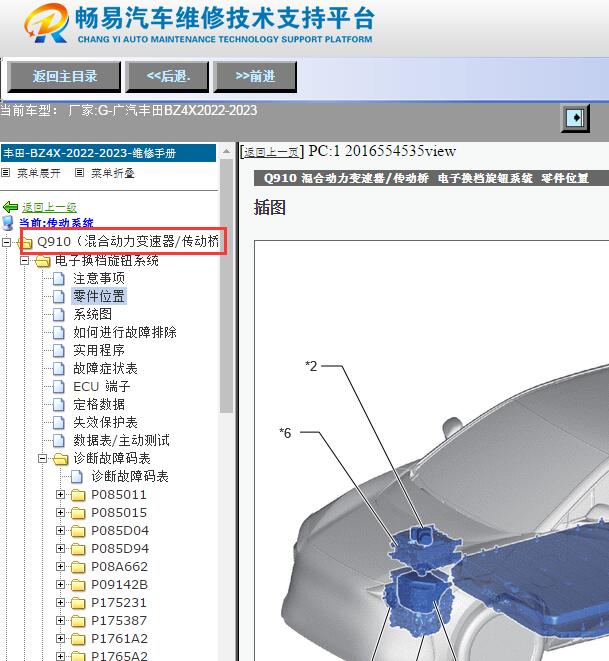
Task: Click the P085D04 folder icon
Action: click(x=78, y=531)
